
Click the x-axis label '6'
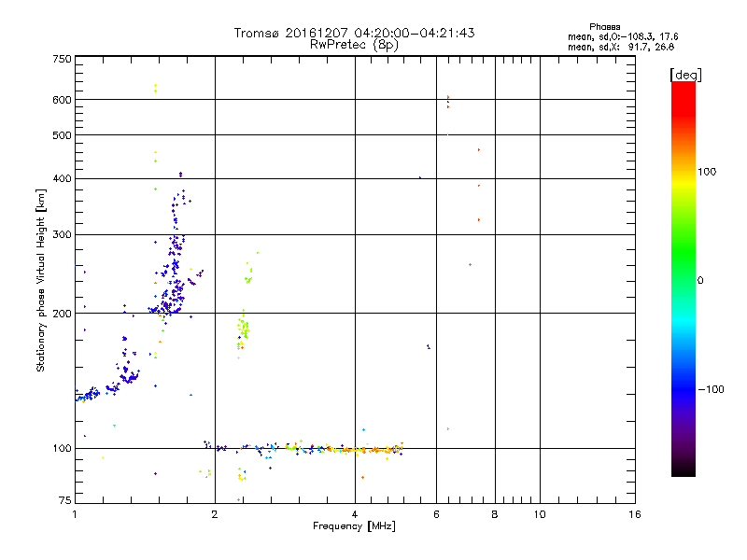(x=436, y=514)
